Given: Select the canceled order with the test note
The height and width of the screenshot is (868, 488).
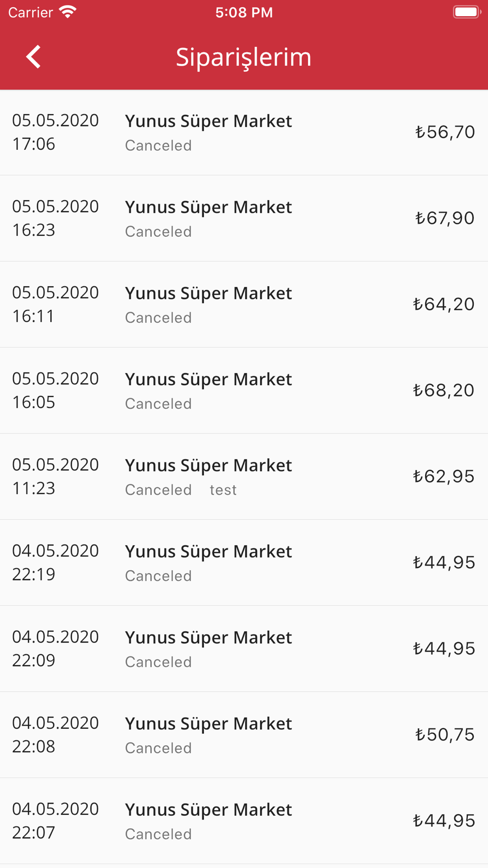Looking at the screenshot, I should pos(244,476).
